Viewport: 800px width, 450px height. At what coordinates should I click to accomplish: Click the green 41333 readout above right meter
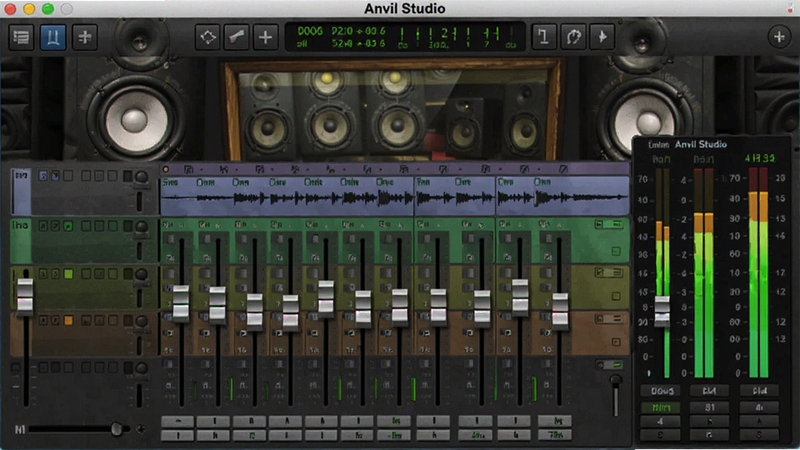(x=760, y=158)
